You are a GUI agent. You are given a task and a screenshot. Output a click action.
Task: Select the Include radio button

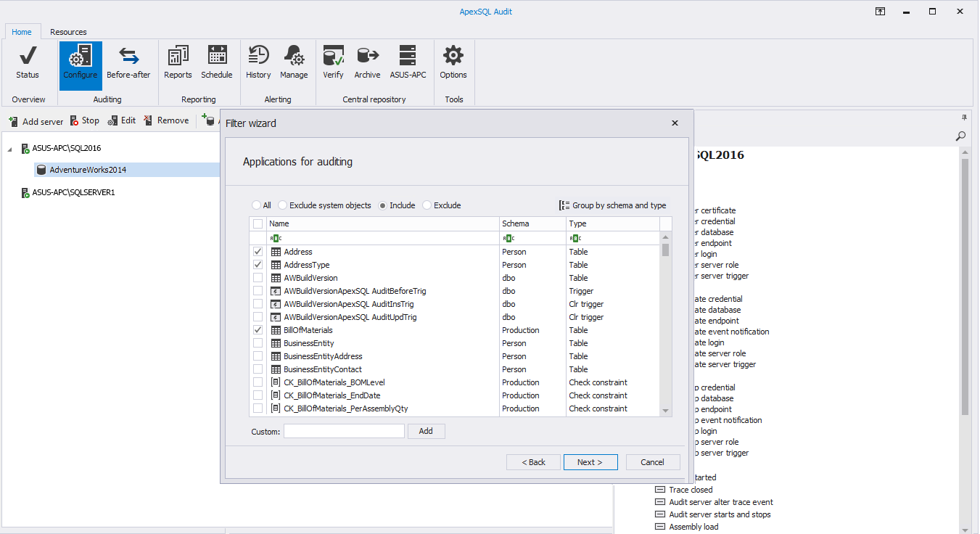[x=397, y=205]
